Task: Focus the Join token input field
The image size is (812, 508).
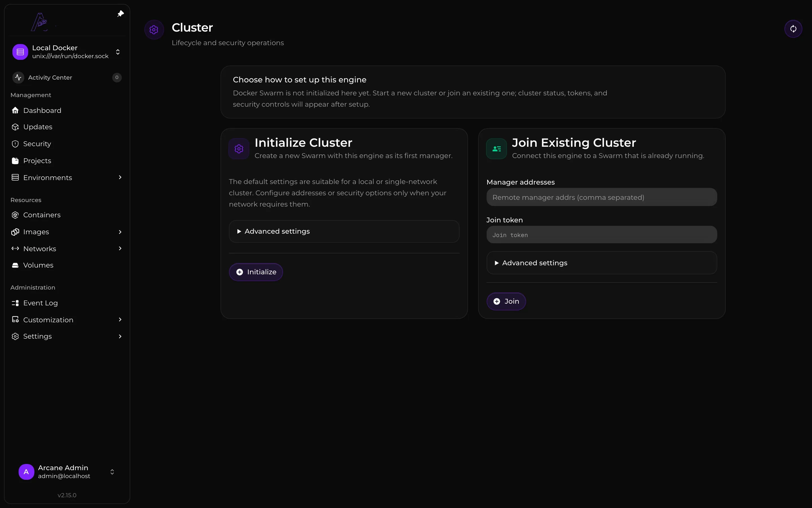Action: (602, 235)
